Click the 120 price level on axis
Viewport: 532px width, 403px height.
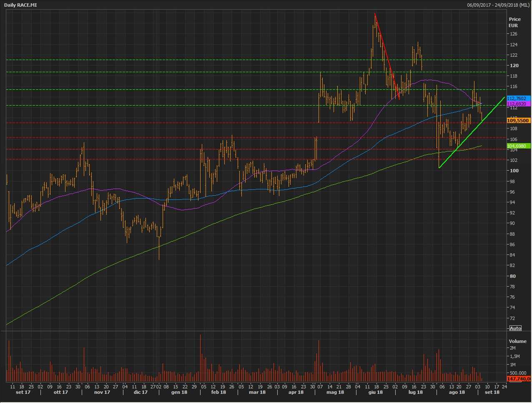tap(514, 65)
